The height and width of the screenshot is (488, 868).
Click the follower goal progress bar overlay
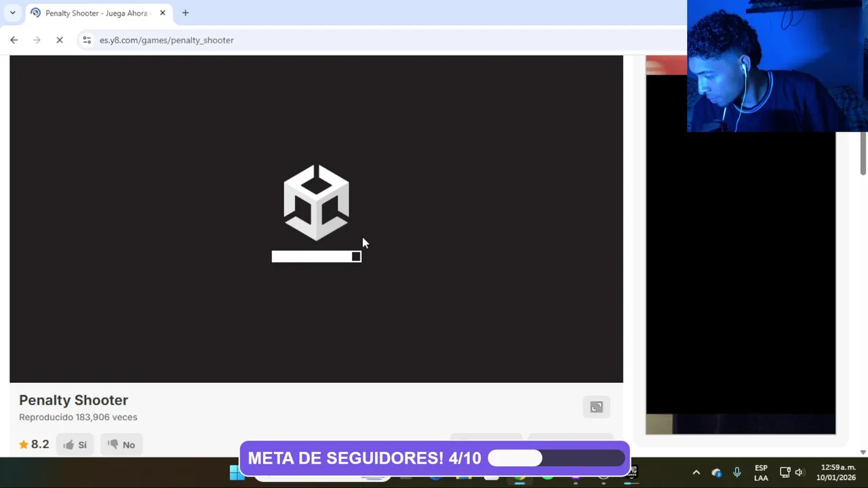[556, 459]
